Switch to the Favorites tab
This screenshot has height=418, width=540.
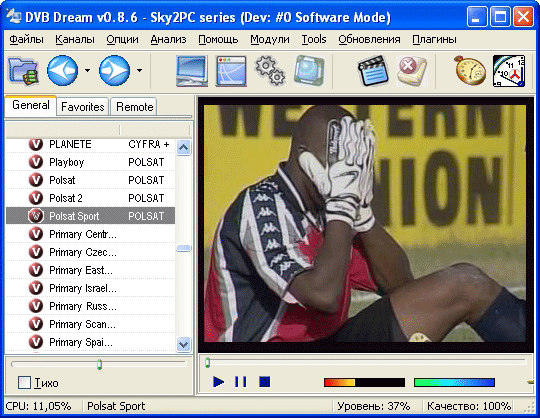coord(83,107)
